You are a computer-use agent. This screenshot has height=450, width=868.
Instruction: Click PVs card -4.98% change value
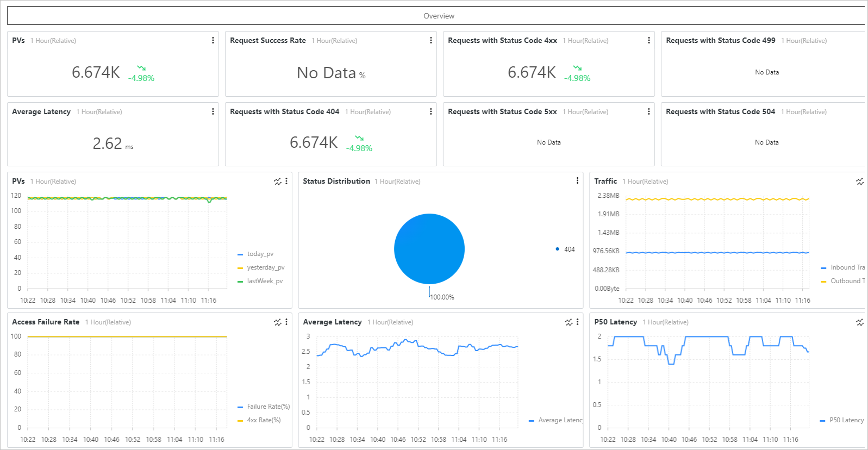(x=141, y=78)
